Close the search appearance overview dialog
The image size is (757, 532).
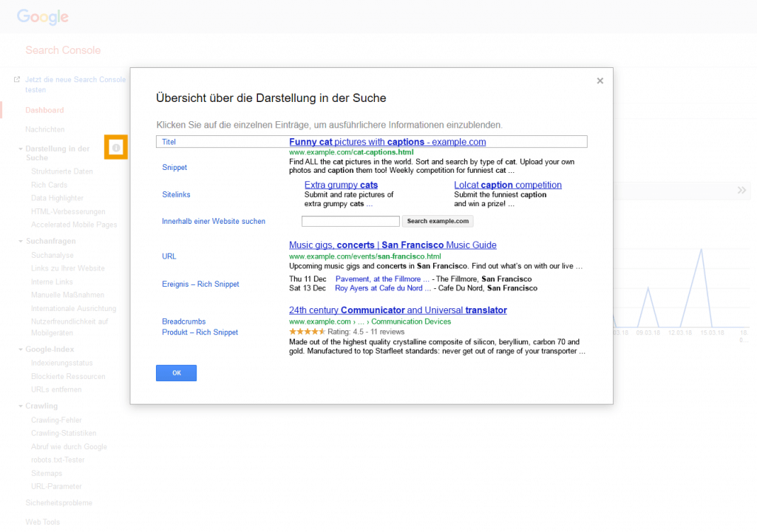click(x=600, y=81)
